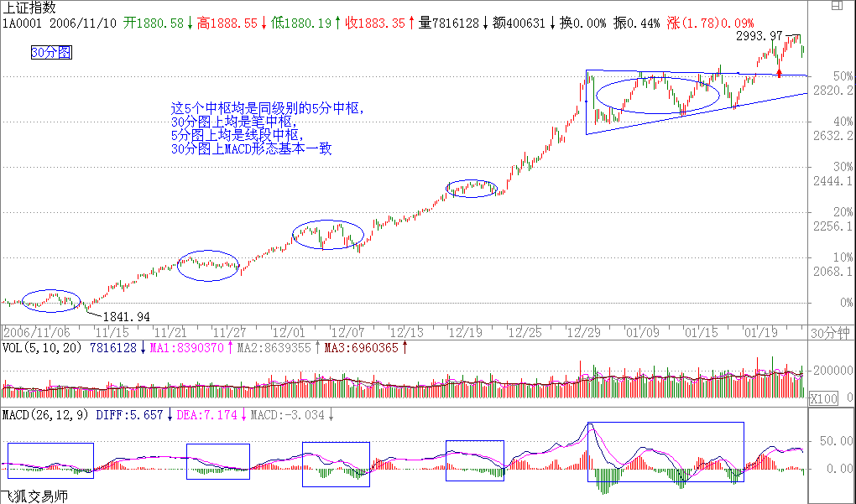
Task: Click the red up arrow marker on chart
Action: click(x=779, y=73)
